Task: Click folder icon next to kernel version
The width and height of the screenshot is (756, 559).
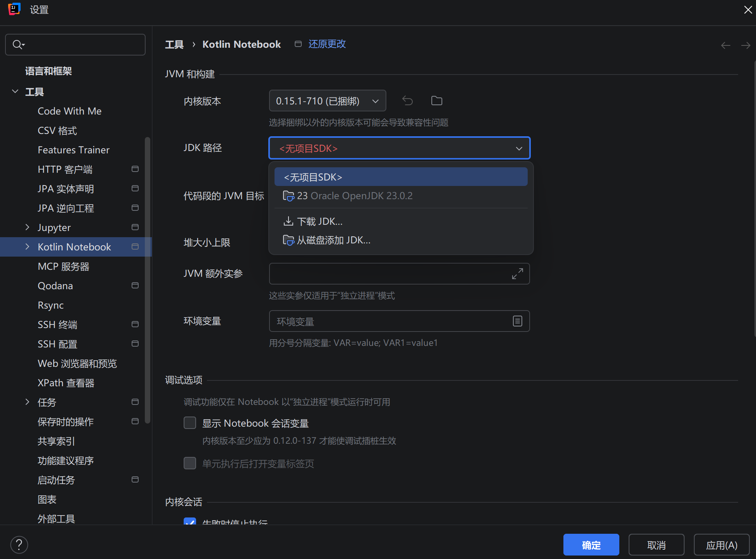Action: click(436, 101)
